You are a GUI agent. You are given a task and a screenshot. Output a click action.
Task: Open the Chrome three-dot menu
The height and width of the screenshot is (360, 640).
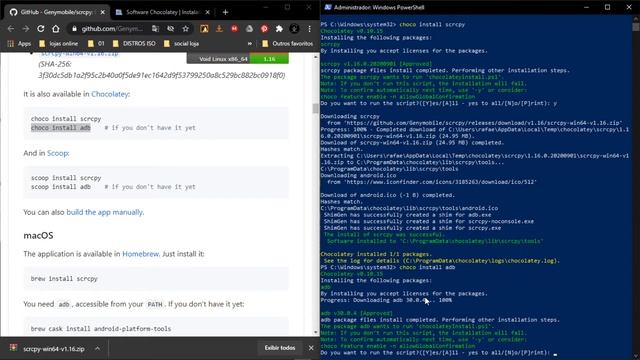309,29
